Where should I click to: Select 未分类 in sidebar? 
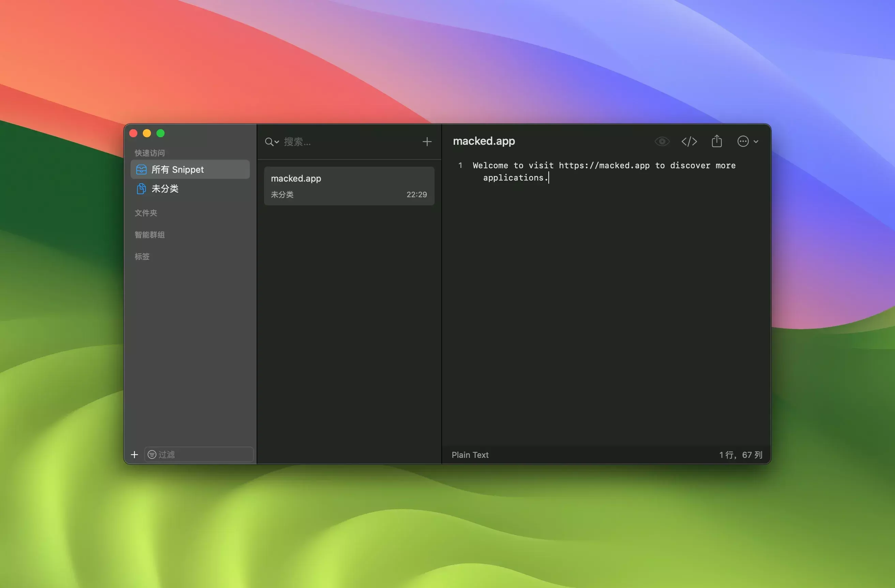(165, 188)
